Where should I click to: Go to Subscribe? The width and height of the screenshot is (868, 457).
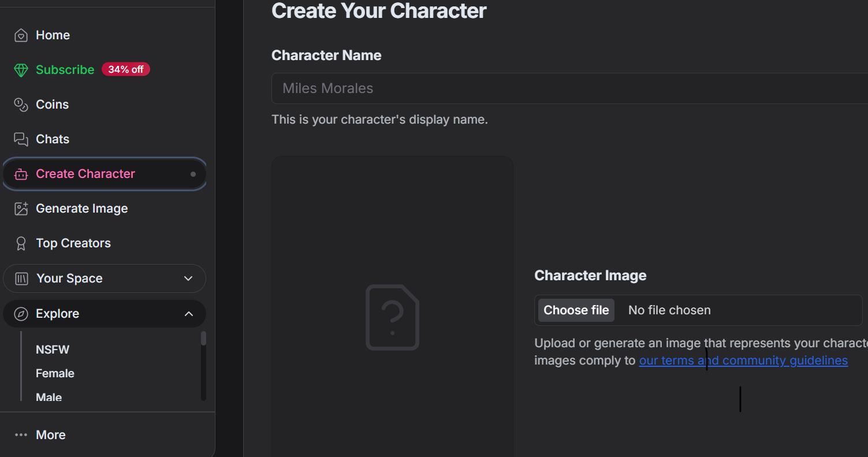click(65, 70)
